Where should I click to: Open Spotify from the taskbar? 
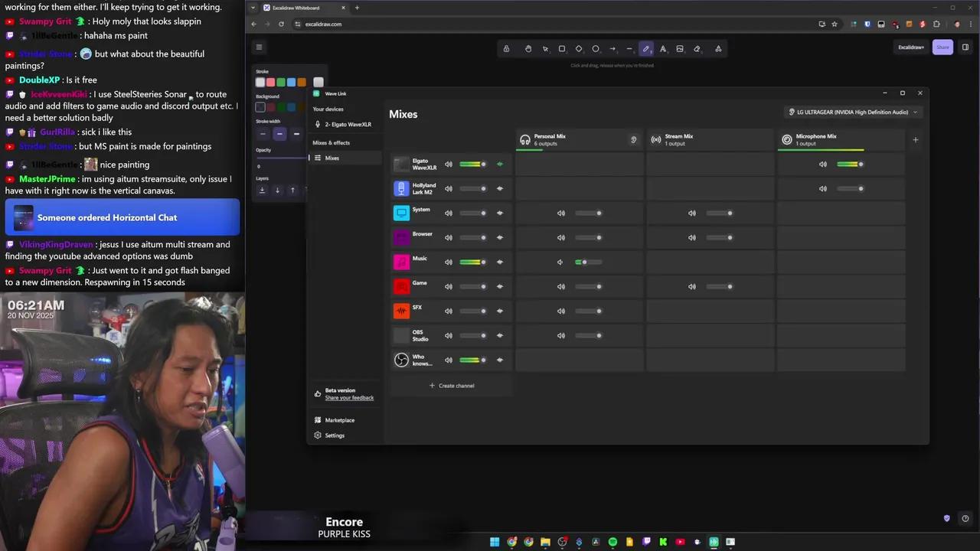[x=612, y=542]
